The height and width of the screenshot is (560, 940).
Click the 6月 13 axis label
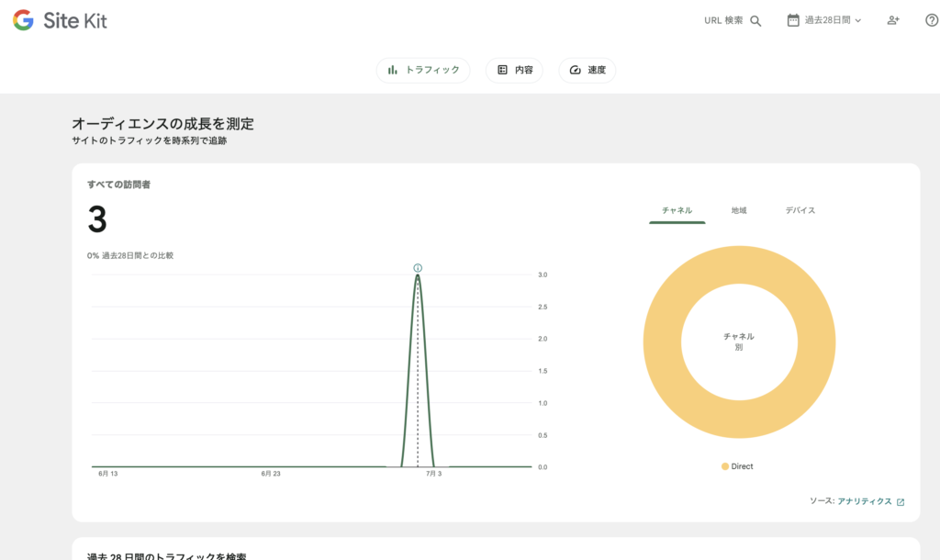108,474
